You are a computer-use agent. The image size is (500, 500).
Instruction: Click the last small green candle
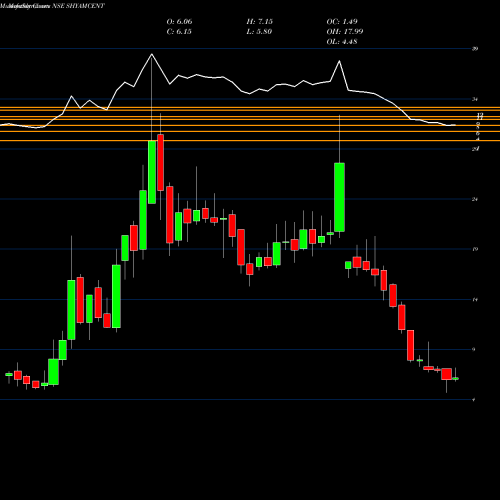[455, 378]
